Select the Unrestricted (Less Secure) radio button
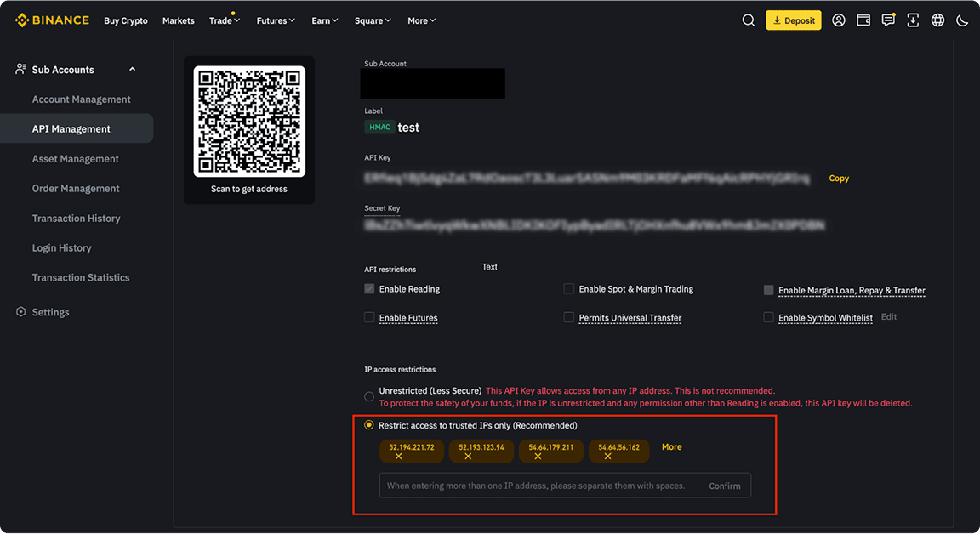Screen dimensions: 980x534 coord(369,395)
